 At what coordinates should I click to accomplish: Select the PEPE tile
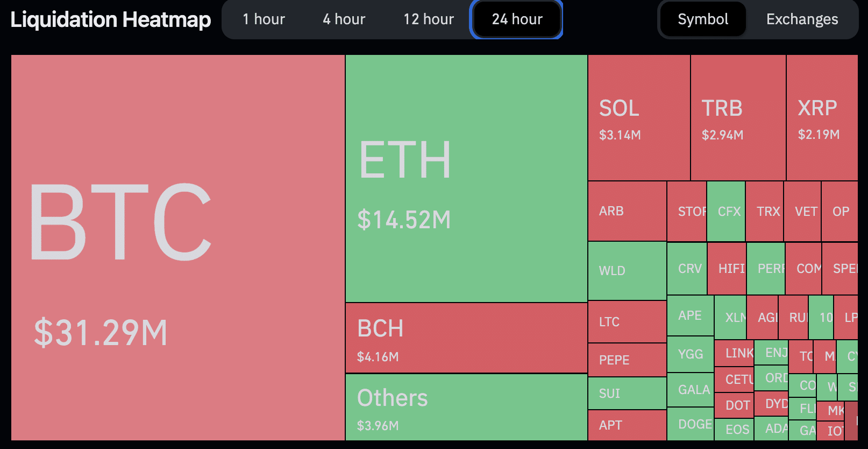[627, 360]
